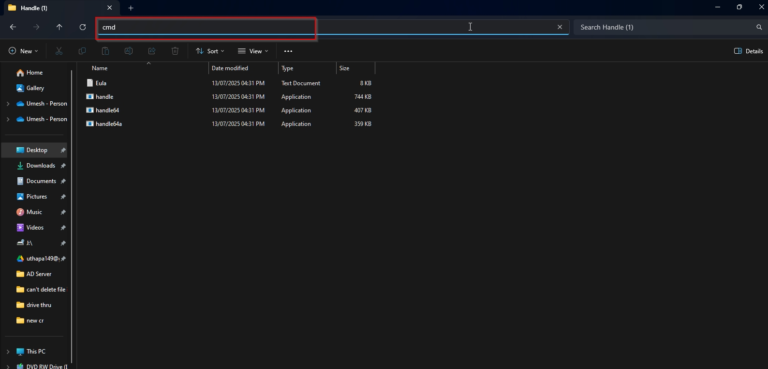
Task: Expand the second Umesh - Personal OneDrive
Action: [8, 119]
